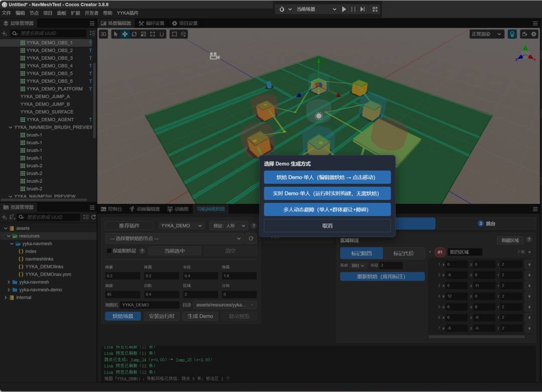Open the YYKA插件 menu
This screenshot has height=392, width=542.
[127, 13]
